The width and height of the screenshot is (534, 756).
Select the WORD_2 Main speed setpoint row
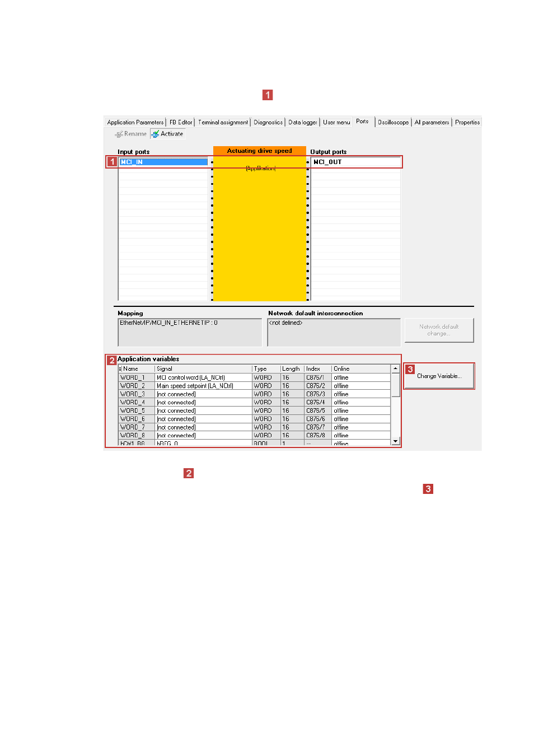[x=254, y=386]
